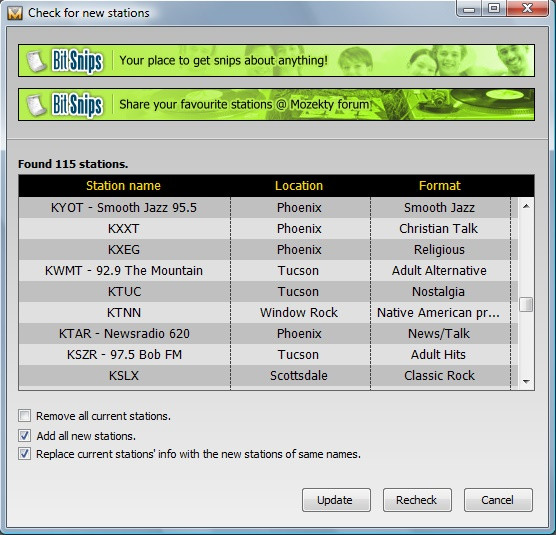
Task: Select the KSLX station row
Action: (268, 375)
